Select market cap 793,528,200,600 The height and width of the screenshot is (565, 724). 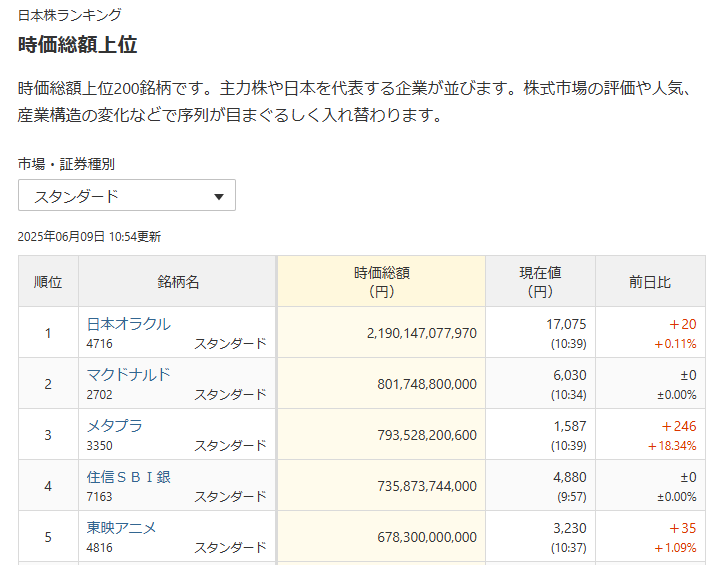pyautogui.click(x=427, y=435)
